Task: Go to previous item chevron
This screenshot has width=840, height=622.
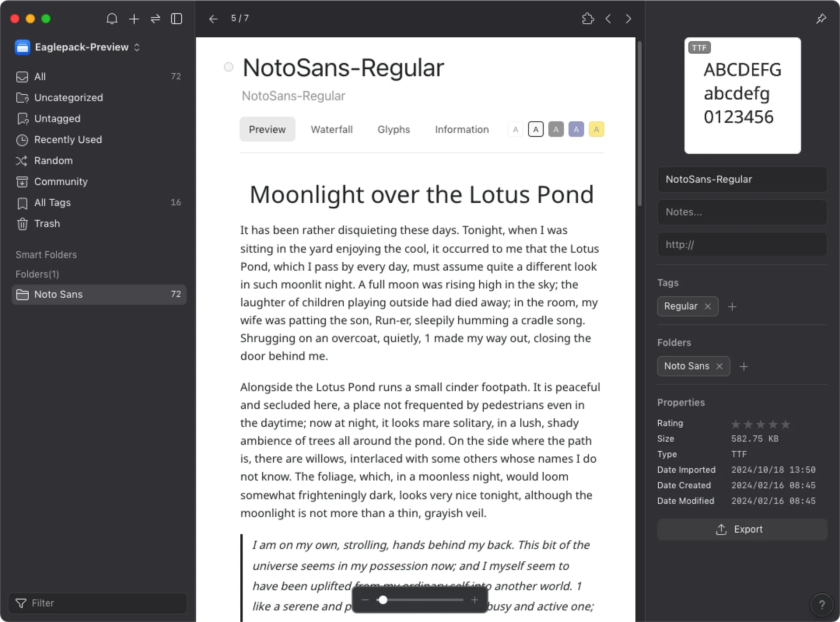Action: coord(608,19)
